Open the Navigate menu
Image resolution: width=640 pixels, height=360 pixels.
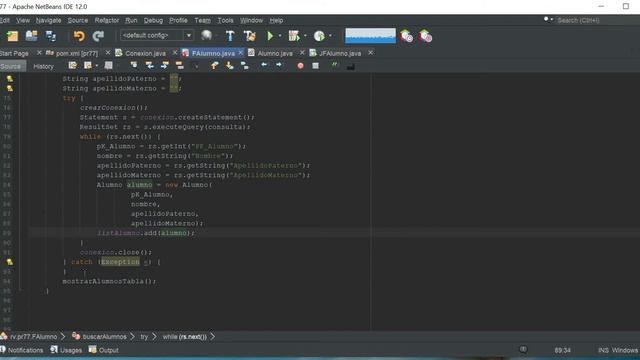49,20
